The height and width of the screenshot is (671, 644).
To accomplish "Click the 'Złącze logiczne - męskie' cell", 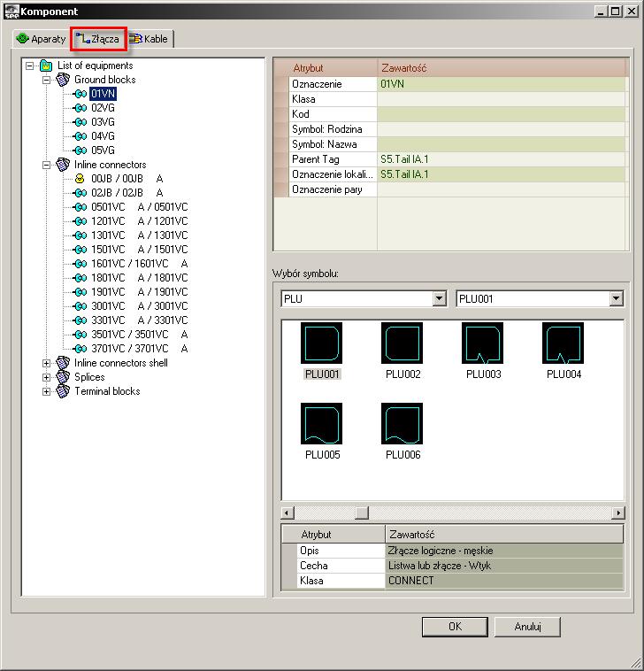I will (504, 551).
